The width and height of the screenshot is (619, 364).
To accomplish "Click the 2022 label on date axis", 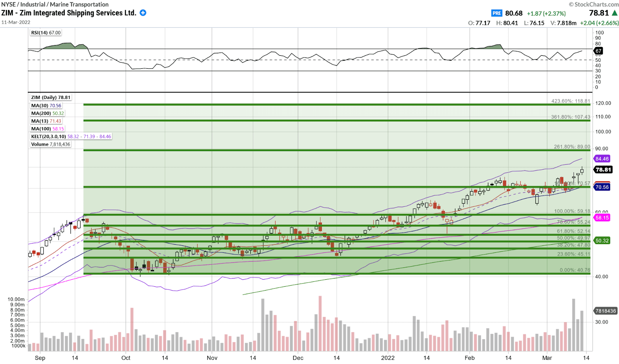I will 388,358.
